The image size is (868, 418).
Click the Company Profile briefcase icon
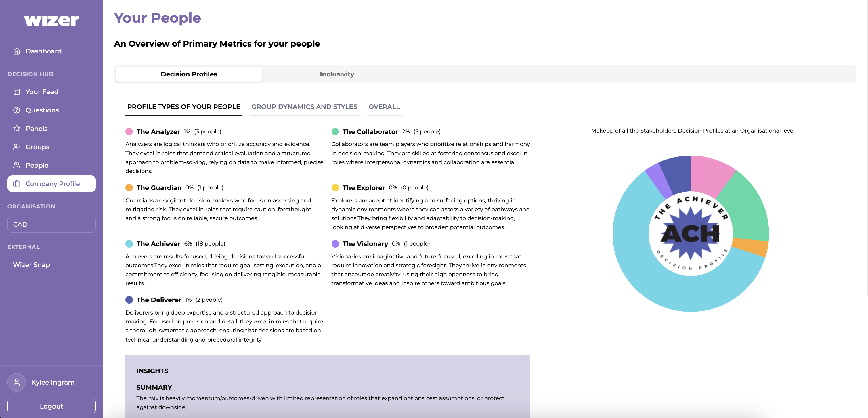16,184
